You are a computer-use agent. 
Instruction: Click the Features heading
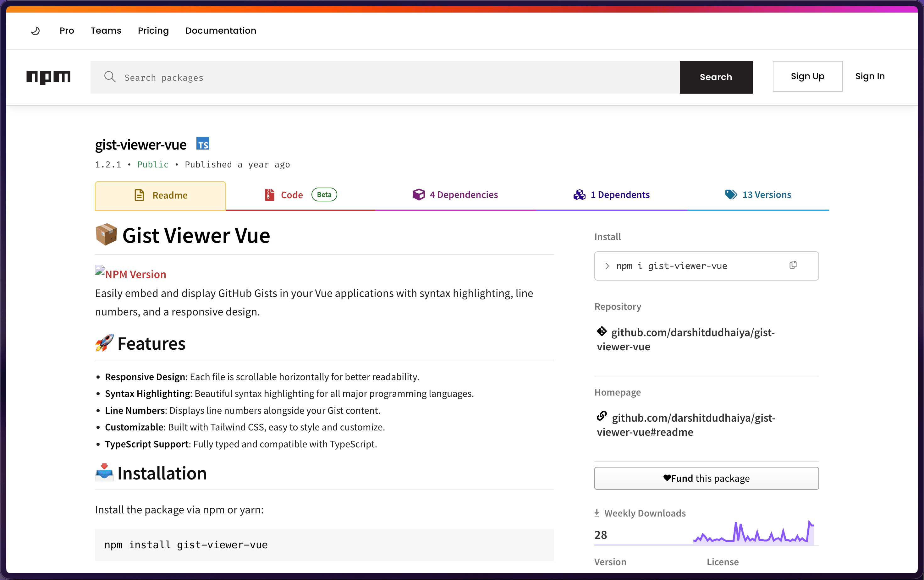tap(151, 343)
